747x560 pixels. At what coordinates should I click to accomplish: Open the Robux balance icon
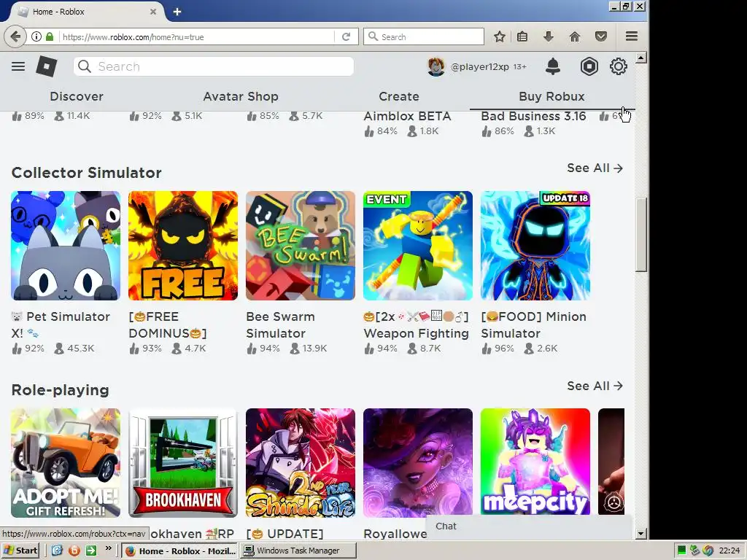pyautogui.click(x=589, y=66)
